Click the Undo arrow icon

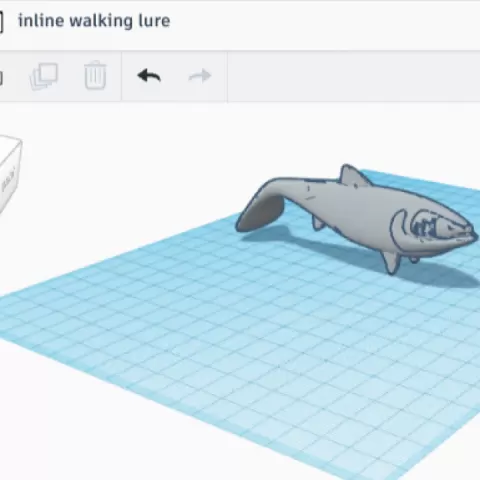click(x=149, y=76)
